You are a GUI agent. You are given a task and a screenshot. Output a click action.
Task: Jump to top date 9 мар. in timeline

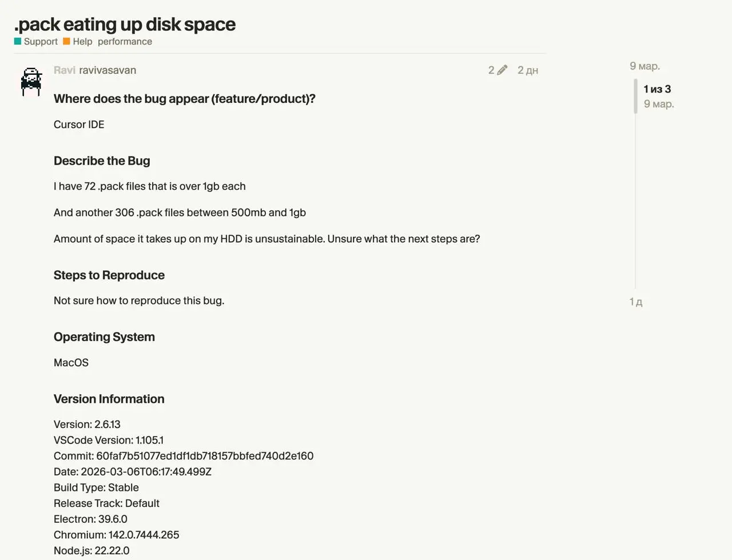tap(645, 66)
